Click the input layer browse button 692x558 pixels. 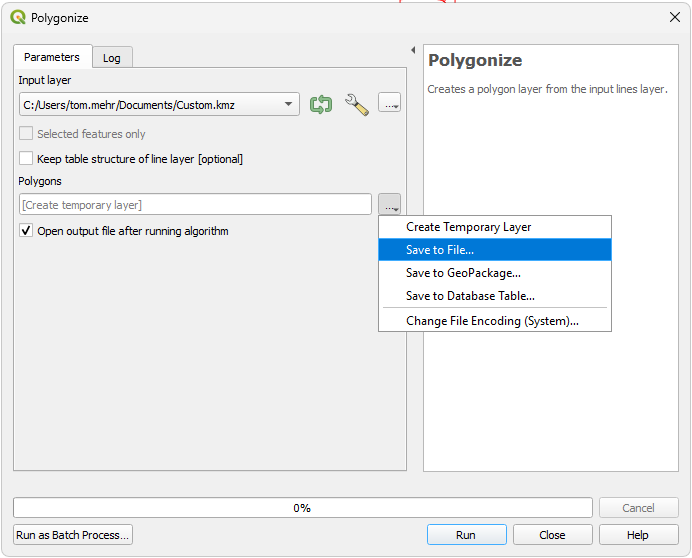pyautogui.click(x=389, y=104)
